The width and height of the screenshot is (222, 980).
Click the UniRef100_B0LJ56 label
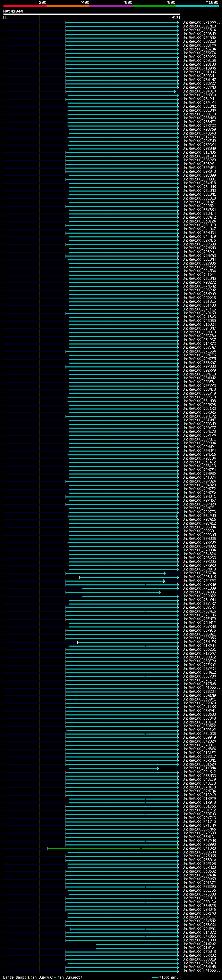[199, 890]
